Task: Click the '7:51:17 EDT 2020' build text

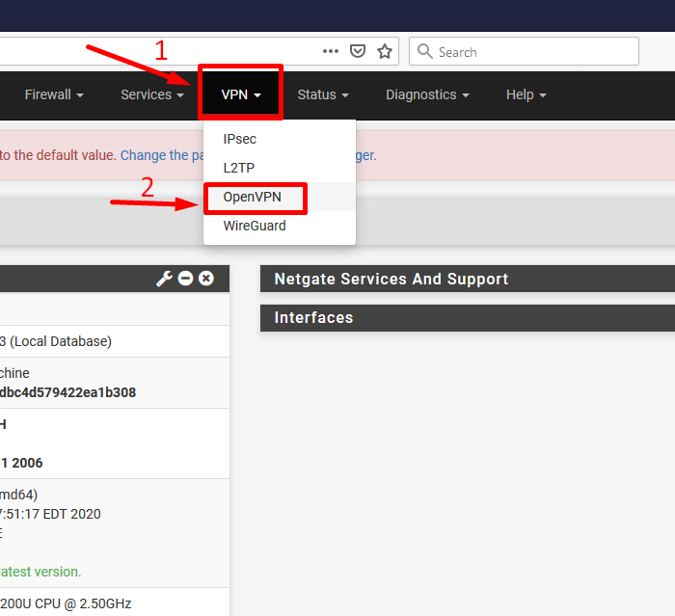Action: (50, 514)
